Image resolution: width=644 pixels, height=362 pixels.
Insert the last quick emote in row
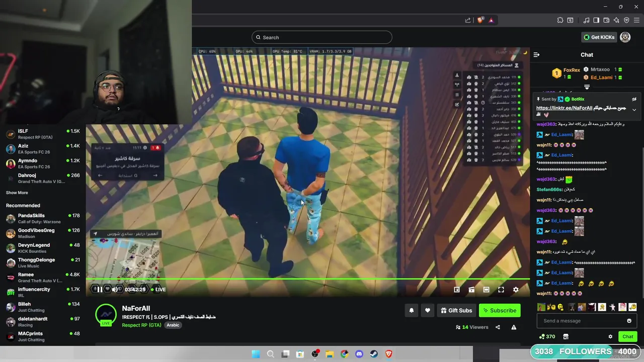coord(632,307)
